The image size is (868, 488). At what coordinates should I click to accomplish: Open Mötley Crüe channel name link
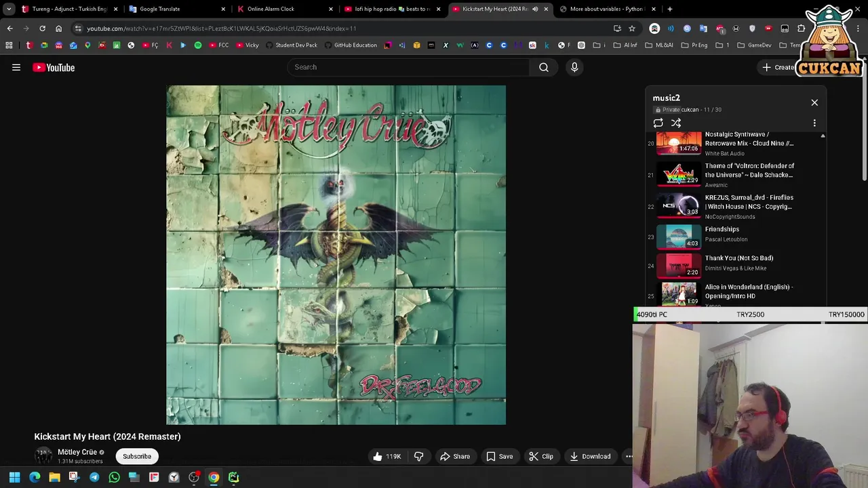pos(77,452)
